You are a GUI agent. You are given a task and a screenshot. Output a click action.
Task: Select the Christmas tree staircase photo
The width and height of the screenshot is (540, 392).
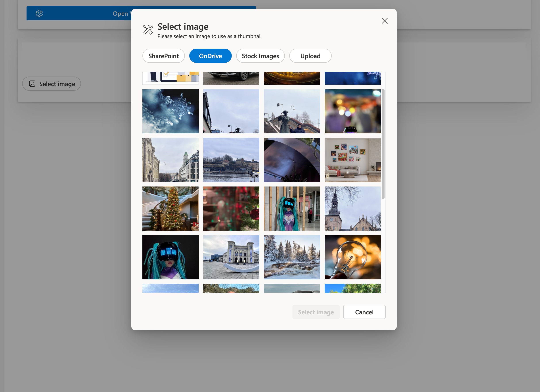[170, 209]
